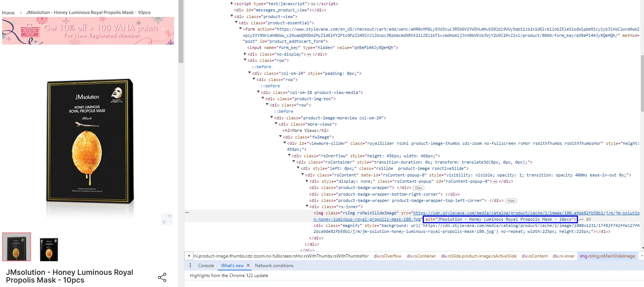This screenshot has height=287, width=644.
Task: Open the DevTools drawer three-dot menu
Action: coord(190,266)
